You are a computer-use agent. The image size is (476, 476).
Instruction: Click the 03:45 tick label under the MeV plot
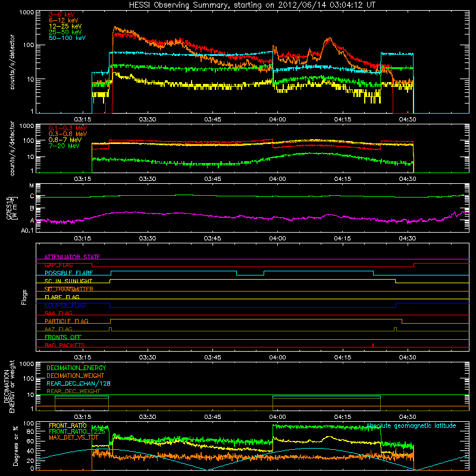212,179
